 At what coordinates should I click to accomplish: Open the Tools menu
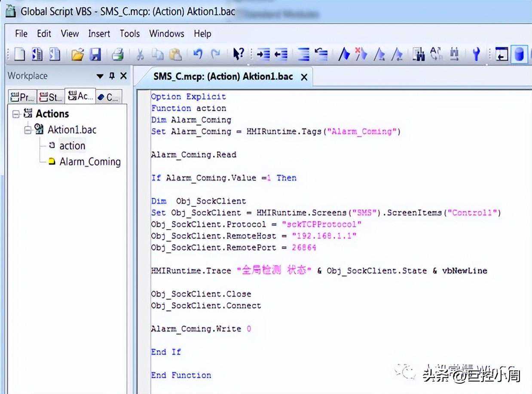tap(129, 33)
